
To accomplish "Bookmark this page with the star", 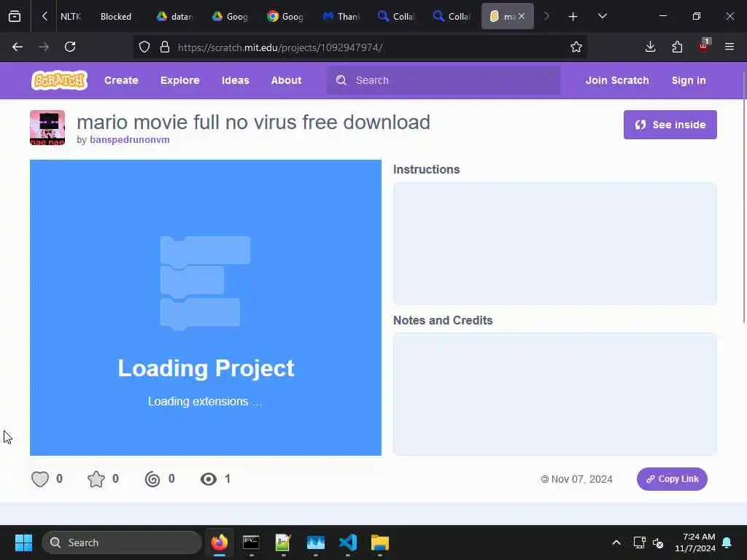I will click(576, 47).
